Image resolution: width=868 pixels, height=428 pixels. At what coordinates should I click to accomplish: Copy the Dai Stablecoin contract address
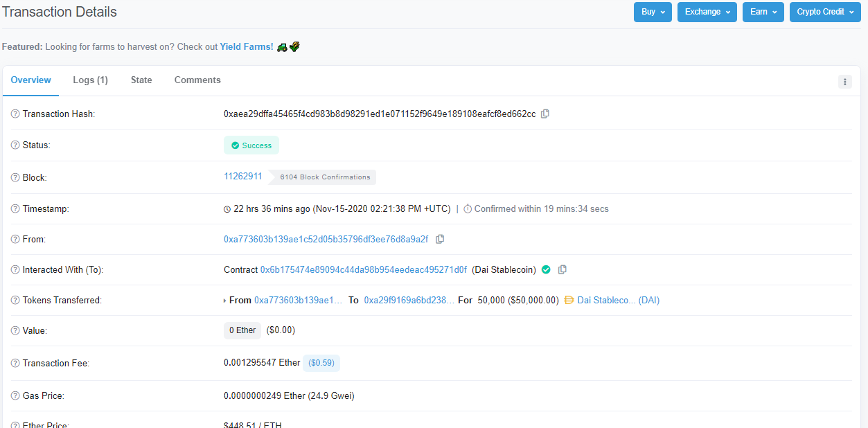pyautogui.click(x=563, y=269)
